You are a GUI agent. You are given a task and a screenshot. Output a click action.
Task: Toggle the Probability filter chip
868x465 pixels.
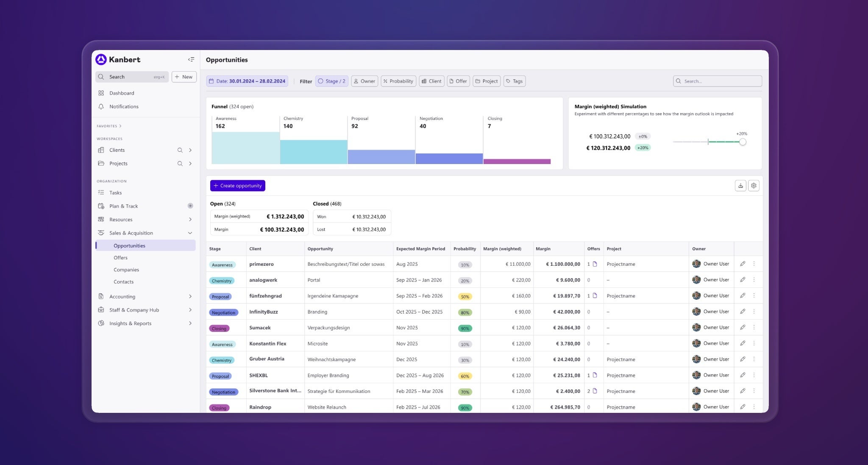(x=398, y=81)
